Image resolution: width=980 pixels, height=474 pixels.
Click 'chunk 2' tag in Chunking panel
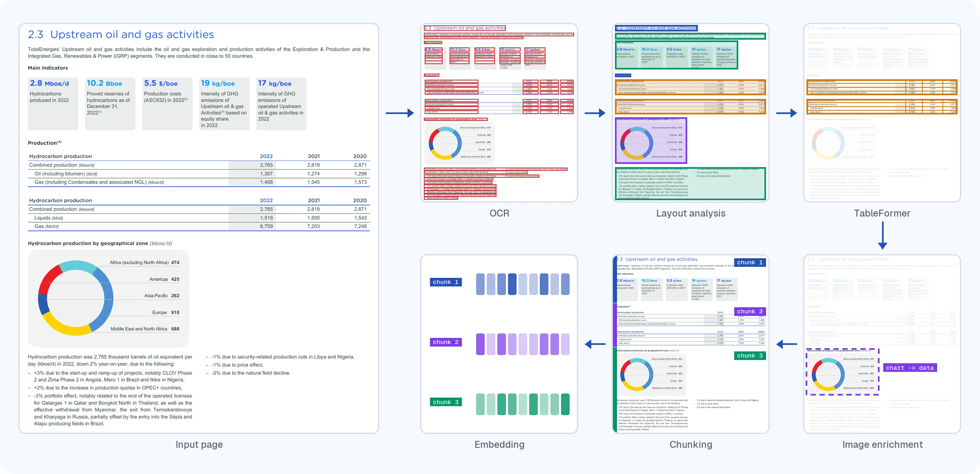pyautogui.click(x=750, y=311)
